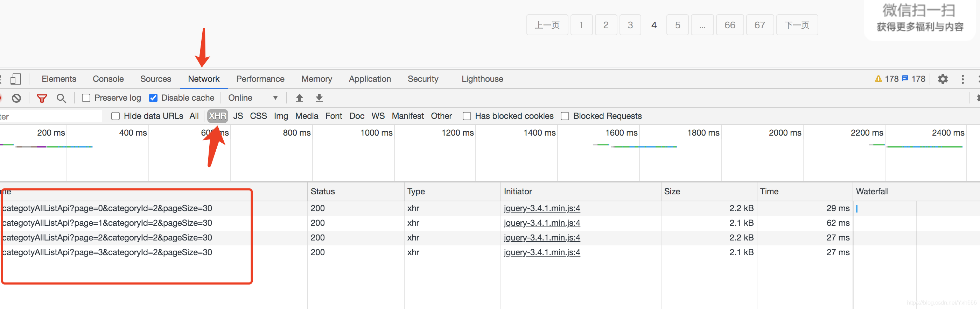Go to pagination page 3
The height and width of the screenshot is (309, 980).
point(630,25)
